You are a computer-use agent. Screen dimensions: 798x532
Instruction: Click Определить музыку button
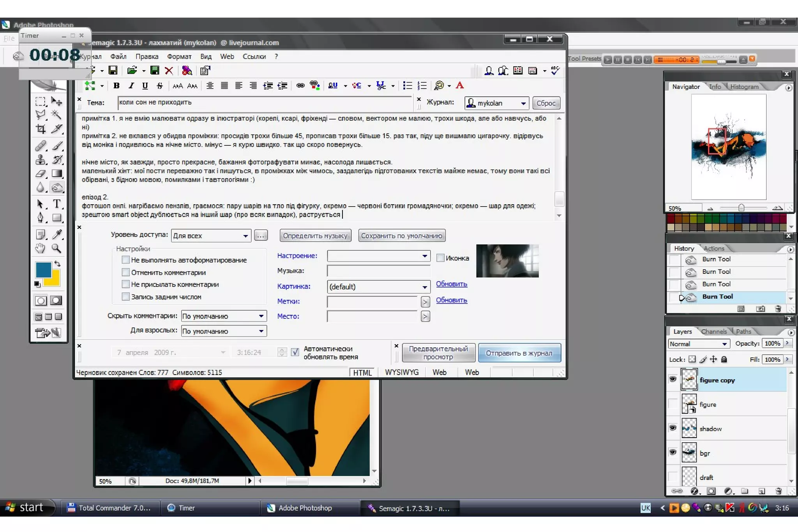(315, 235)
